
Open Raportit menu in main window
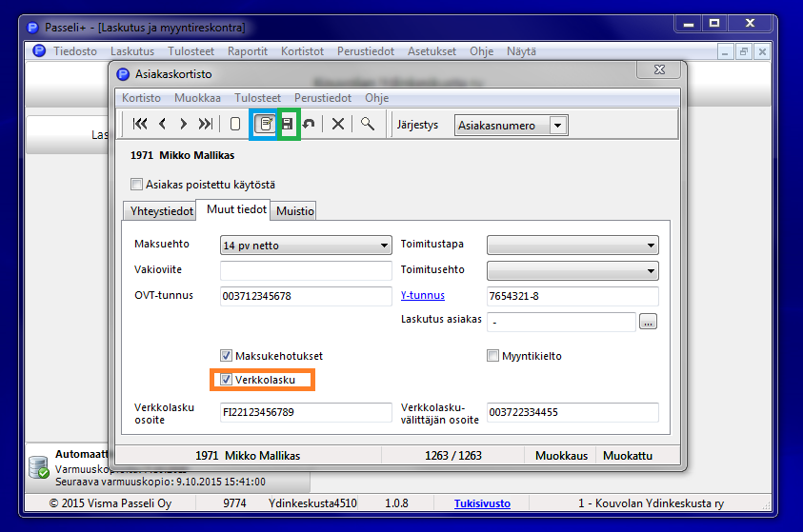point(248,51)
